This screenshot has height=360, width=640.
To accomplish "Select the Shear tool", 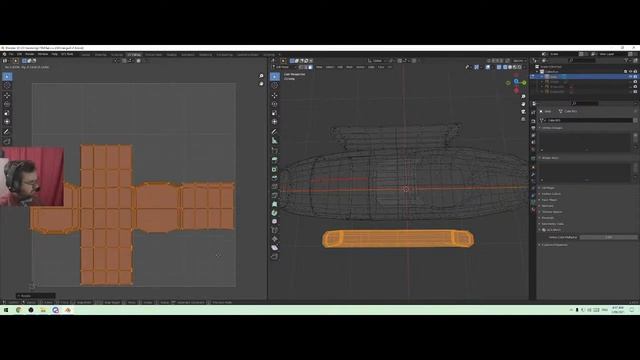I will (275, 248).
